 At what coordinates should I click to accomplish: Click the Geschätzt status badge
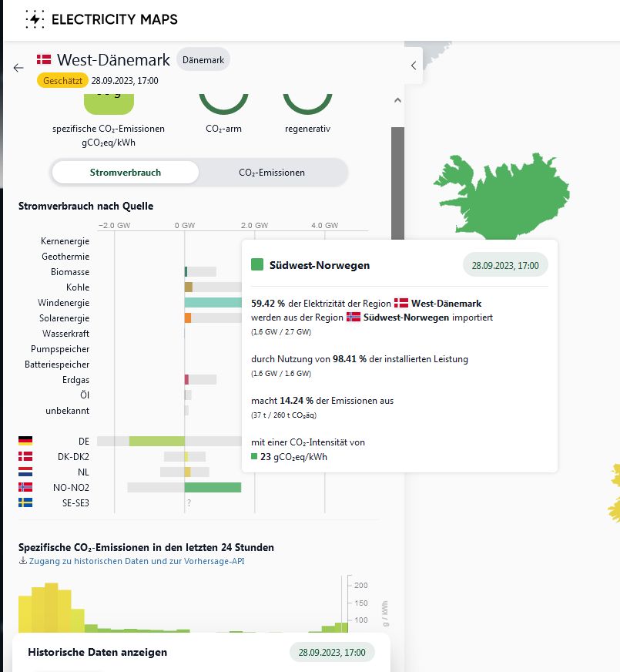pos(62,80)
